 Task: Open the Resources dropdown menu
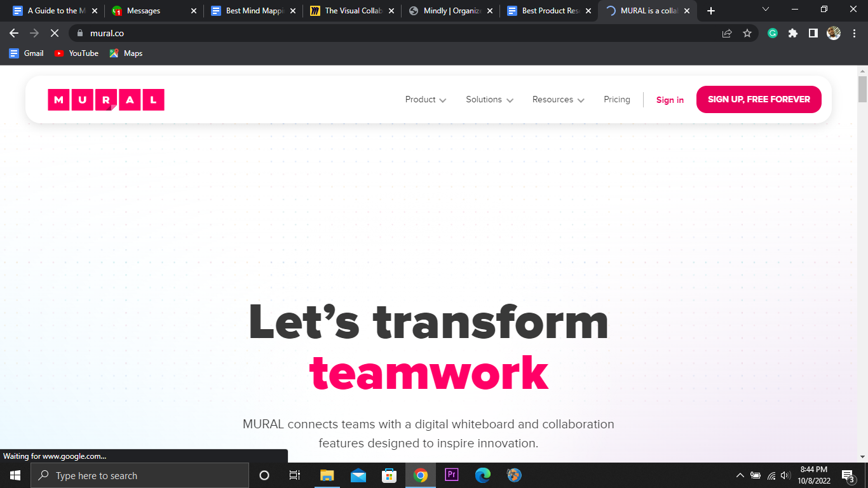(558, 100)
